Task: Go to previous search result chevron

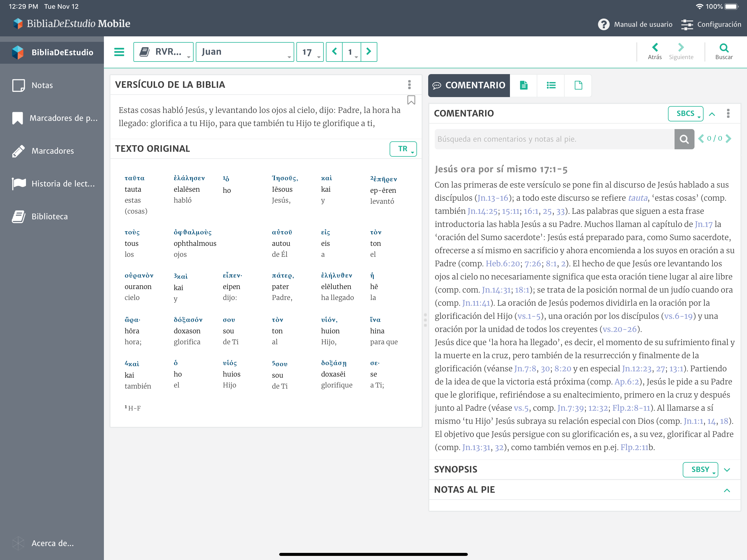Action: click(x=701, y=138)
